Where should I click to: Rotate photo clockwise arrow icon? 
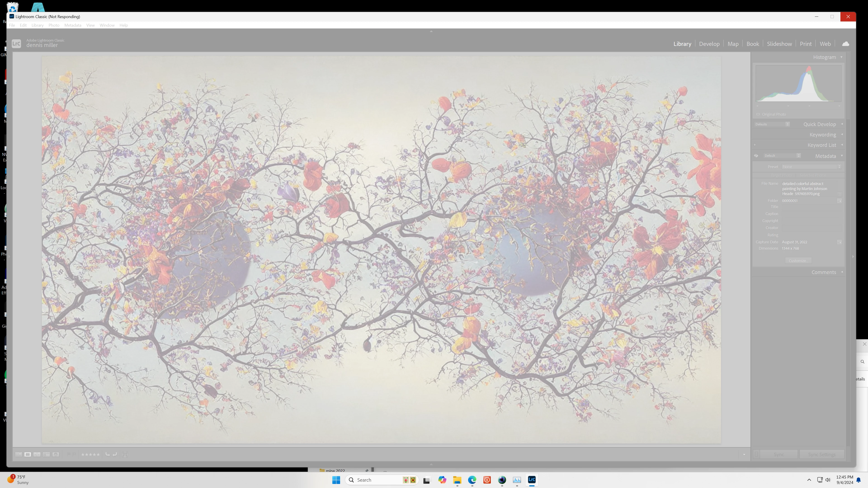coord(115,454)
